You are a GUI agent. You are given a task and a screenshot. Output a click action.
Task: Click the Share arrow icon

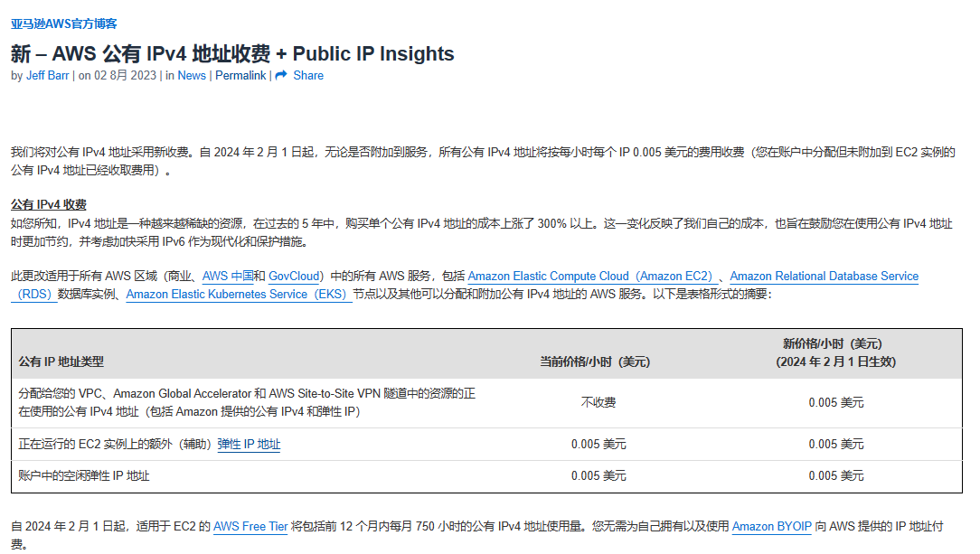tap(281, 75)
